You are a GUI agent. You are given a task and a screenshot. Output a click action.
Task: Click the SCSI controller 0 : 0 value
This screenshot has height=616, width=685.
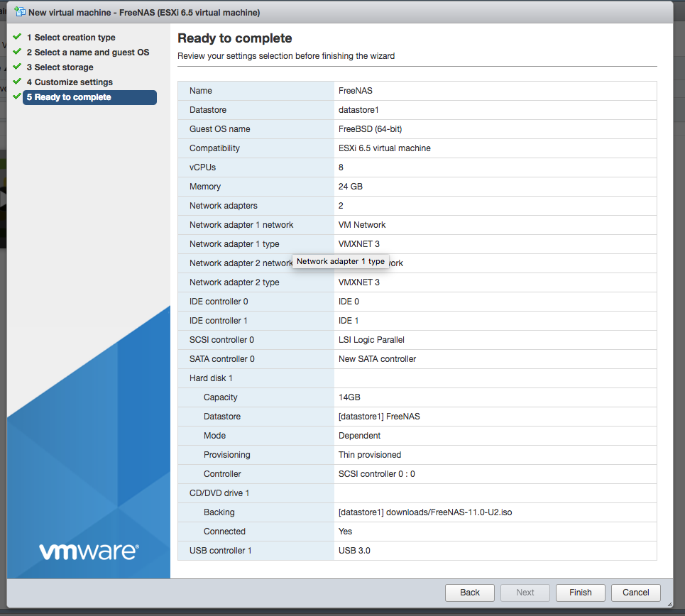click(x=377, y=474)
